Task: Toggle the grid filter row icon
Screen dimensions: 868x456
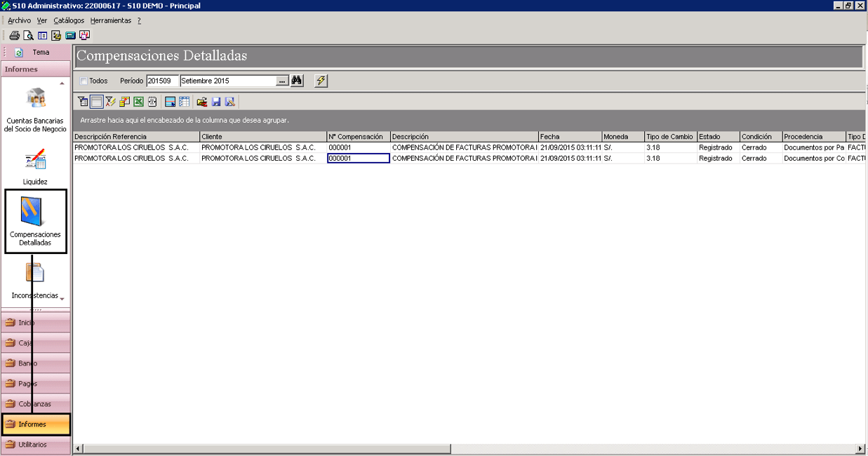Action: [x=82, y=102]
